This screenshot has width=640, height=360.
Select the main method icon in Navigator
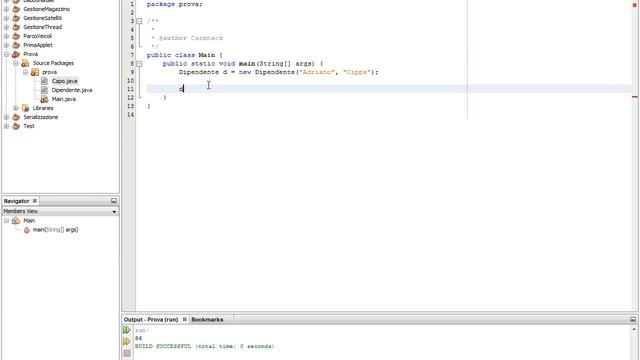tap(27, 230)
